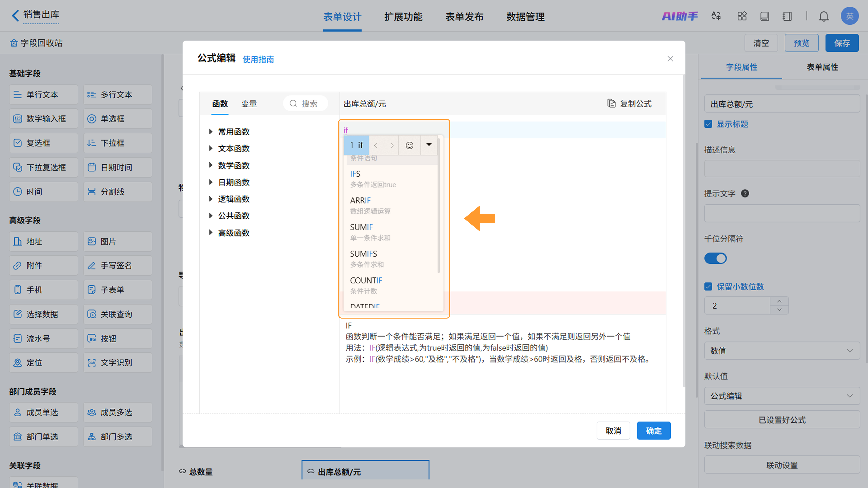Click the help icon next to 提示文字
The image size is (868, 488).
coord(745,193)
